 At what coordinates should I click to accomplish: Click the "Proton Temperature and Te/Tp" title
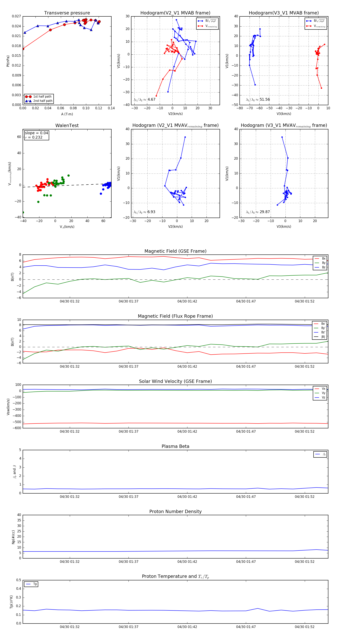(x=175, y=576)
